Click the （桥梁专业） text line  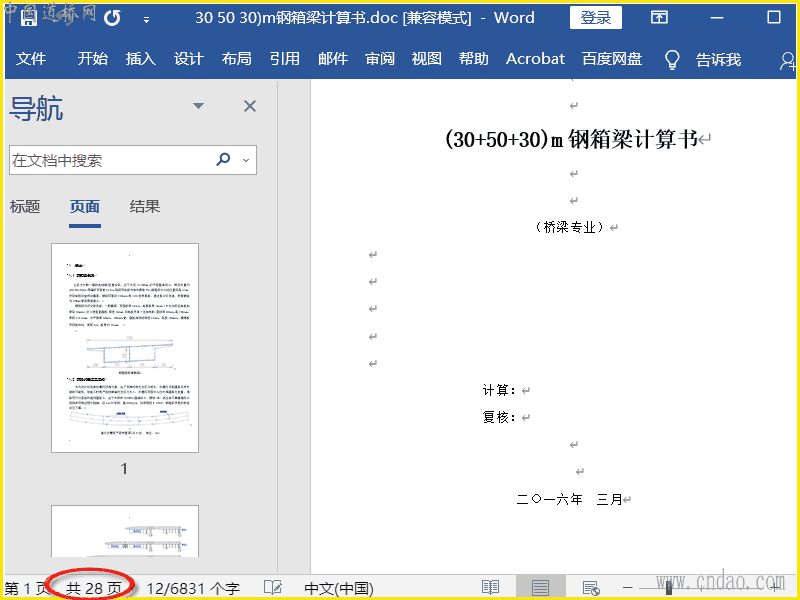coord(569,227)
